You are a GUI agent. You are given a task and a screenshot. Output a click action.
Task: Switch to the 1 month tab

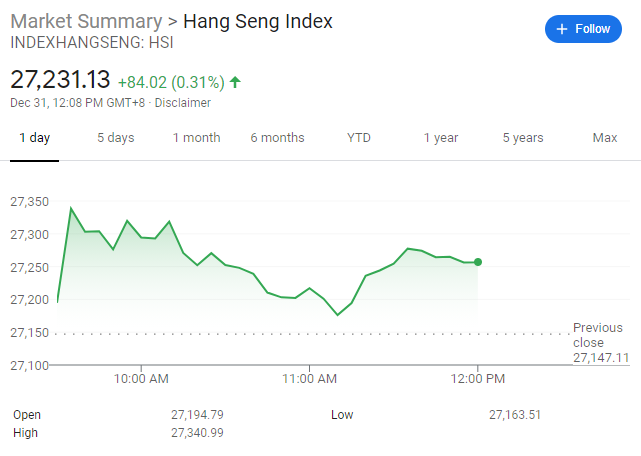(x=196, y=138)
